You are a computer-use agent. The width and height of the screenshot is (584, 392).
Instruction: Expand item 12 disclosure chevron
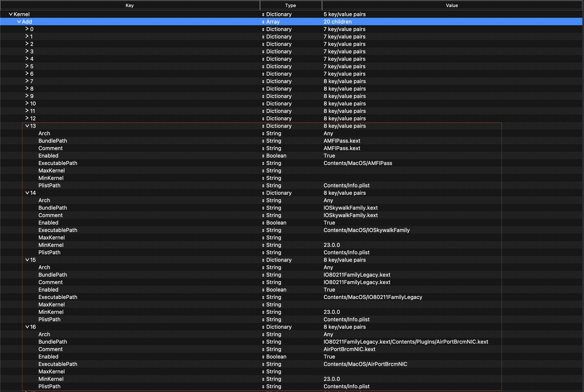coord(27,118)
